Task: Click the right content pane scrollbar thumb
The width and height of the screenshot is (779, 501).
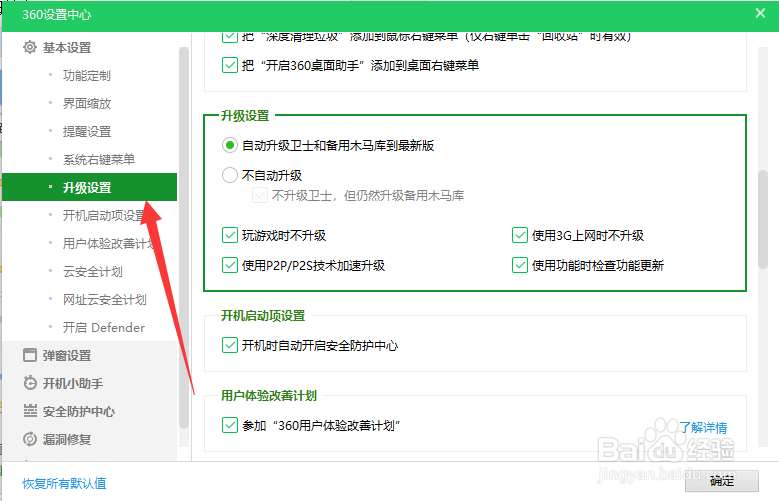Action: pos(763,220)
